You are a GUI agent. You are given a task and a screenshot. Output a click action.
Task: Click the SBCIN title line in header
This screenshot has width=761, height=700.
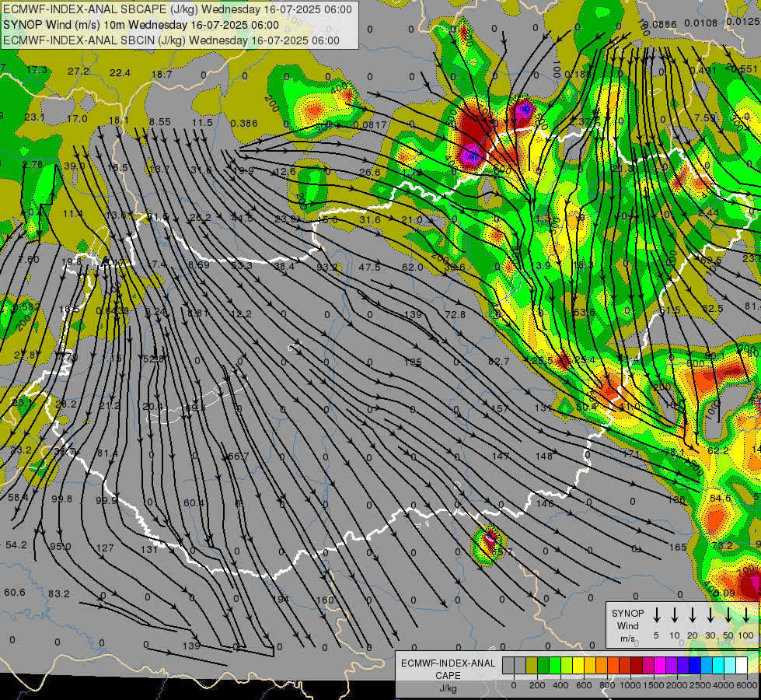tap(171, 40)
